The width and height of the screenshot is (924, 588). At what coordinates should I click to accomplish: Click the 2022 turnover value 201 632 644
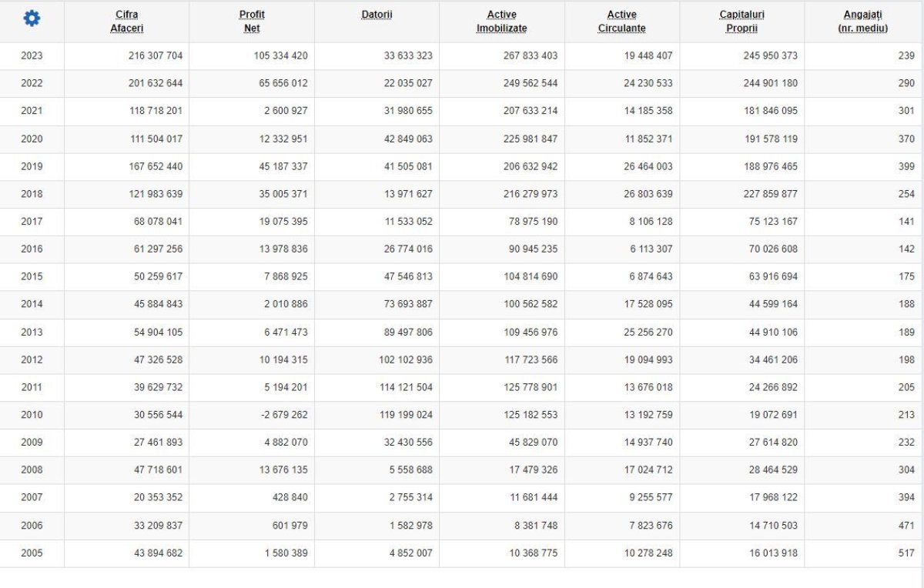tap(156, 83)
